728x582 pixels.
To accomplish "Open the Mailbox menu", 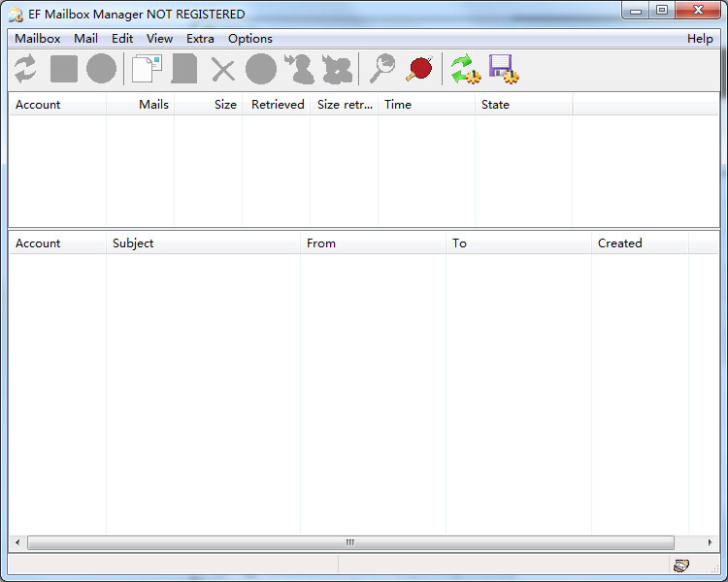I will (38, 39).
